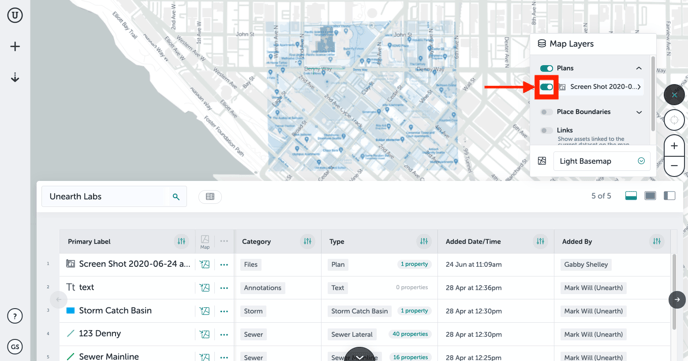Open more options for text row
The image size is (688, 361).
224,288
